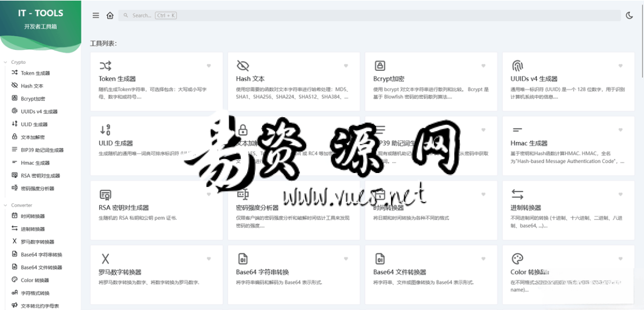
Task: Click the palette icon on the Color 转换器 card
Action: click(x=517, y=258)
